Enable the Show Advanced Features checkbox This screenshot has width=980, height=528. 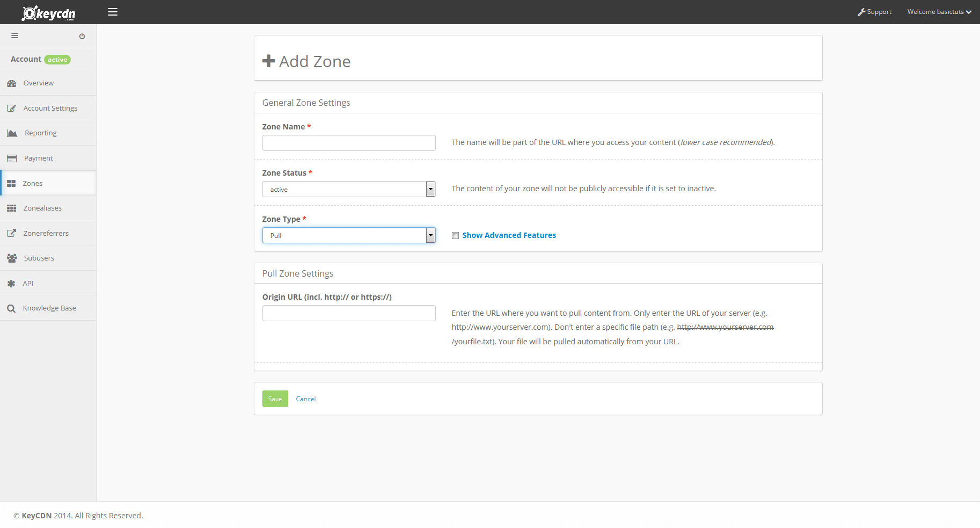tap(455, 236)
